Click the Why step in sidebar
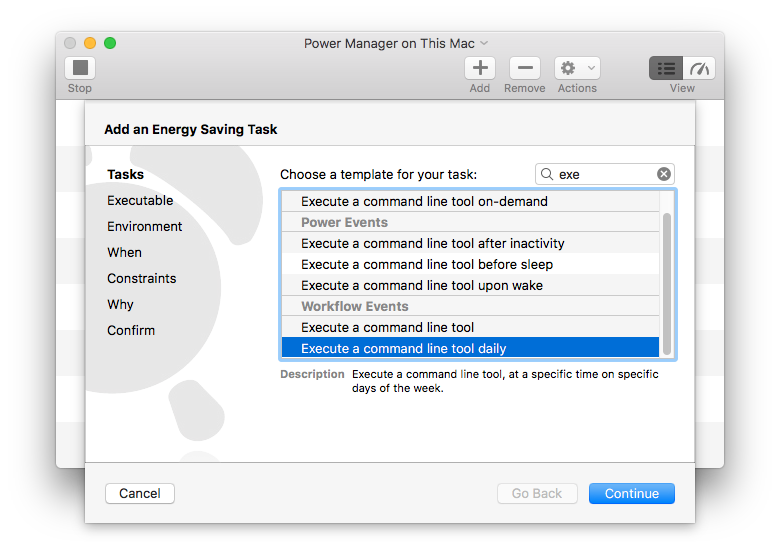The image size is (780, 548). pyautogui.click(x=120, y=304)
